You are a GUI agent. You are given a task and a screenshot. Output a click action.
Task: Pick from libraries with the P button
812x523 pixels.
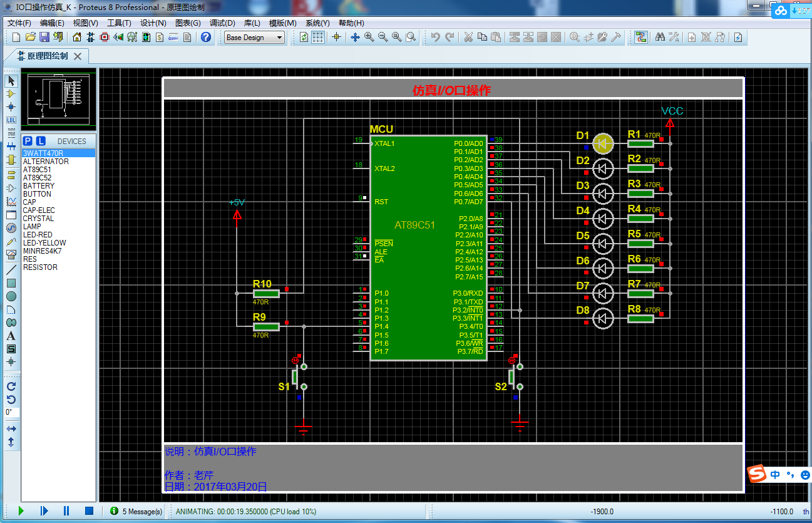click(x=28, y=141)
